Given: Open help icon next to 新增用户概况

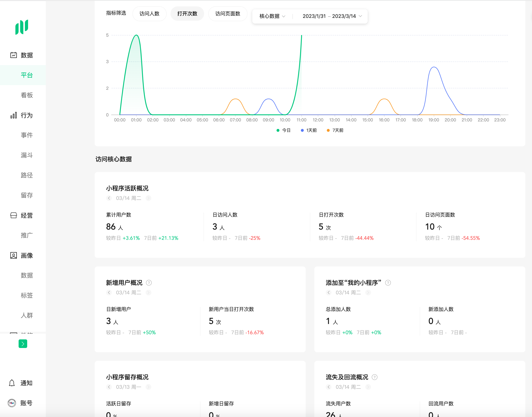Looking at the screenshot, I should 149,283.
